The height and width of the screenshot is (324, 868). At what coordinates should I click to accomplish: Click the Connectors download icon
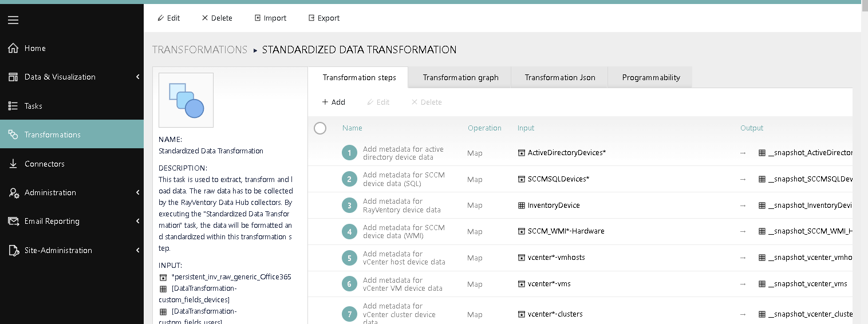click(x=13, y=164)
